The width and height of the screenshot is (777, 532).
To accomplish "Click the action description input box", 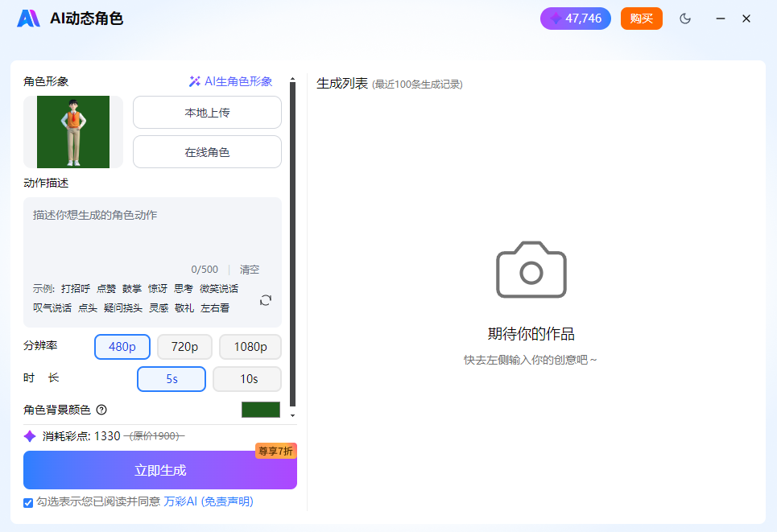I will click(x=151, y=225).
